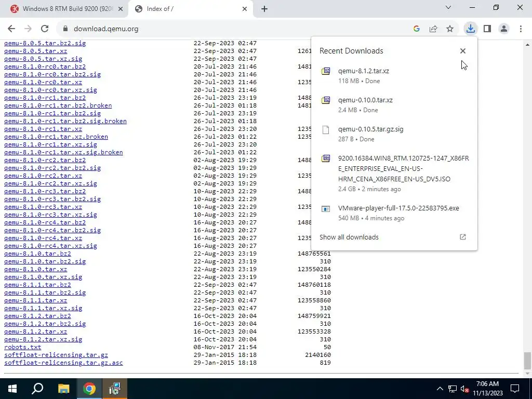Image resolution: width=532 pixels, height=399 pixels.
Task: Select the WIN8_RTM ISO download entry name
Action: click(404, 169)
